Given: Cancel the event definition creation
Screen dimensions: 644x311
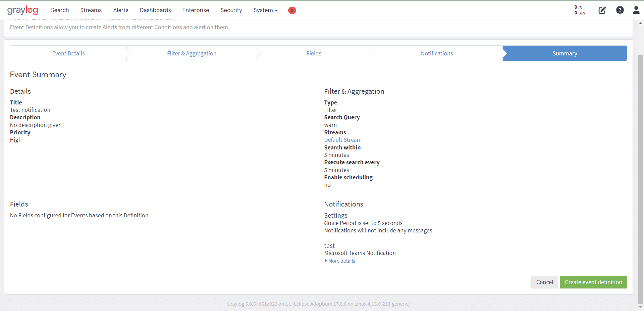Looking at the screenshot, I should [544, 282].
